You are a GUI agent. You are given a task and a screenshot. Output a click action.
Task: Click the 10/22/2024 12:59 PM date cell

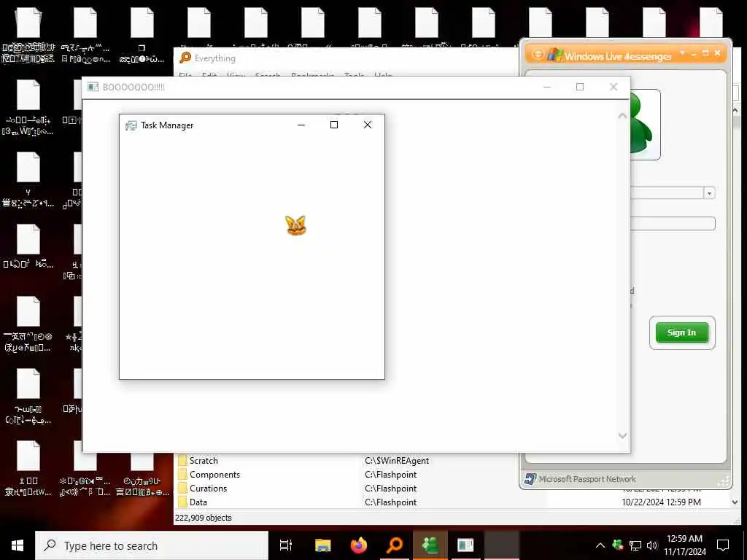(661, 502)
